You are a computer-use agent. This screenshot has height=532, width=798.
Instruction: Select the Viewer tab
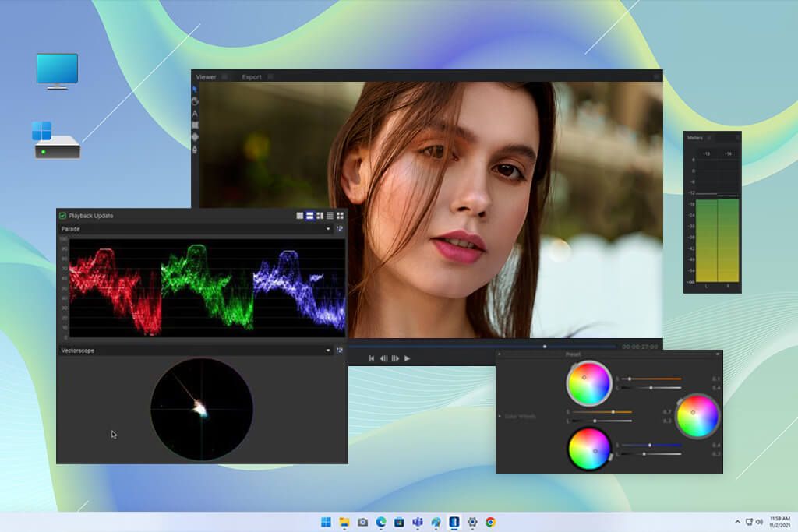[x=206, y=76]
